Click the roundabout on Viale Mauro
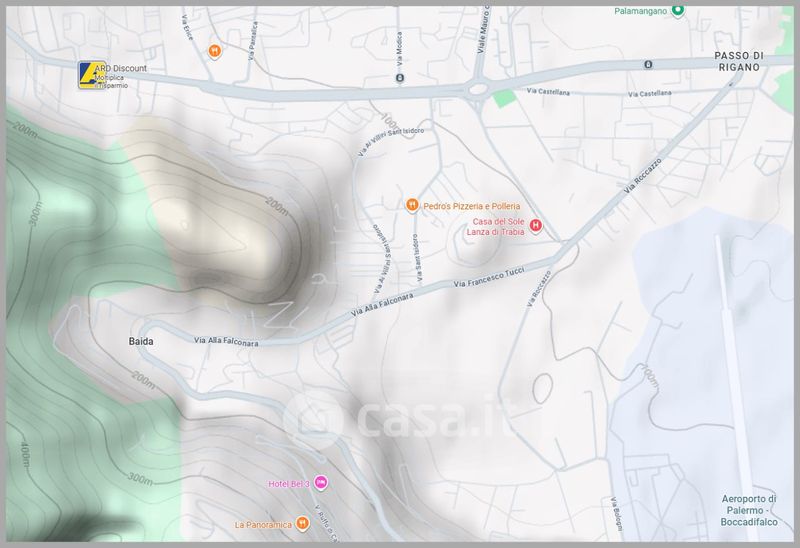This screenshot has height=548, width=800. click(477, 90)
